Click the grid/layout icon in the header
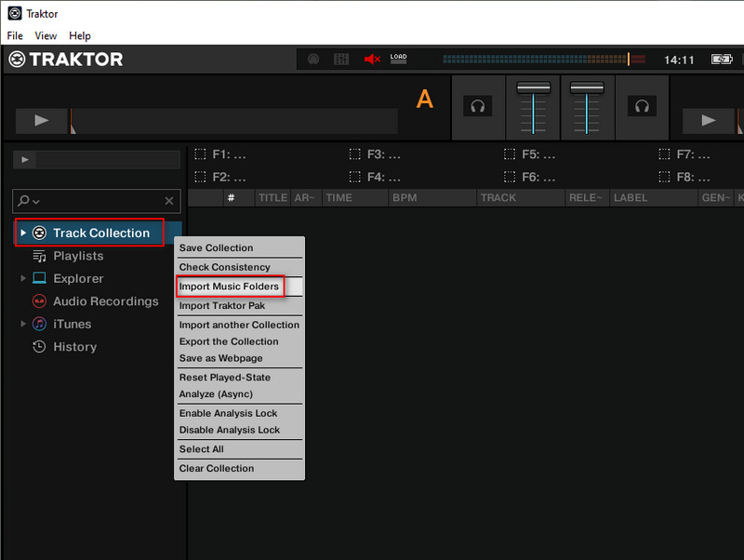The width and height of the screenshot is (744, 560). point(340,59)
